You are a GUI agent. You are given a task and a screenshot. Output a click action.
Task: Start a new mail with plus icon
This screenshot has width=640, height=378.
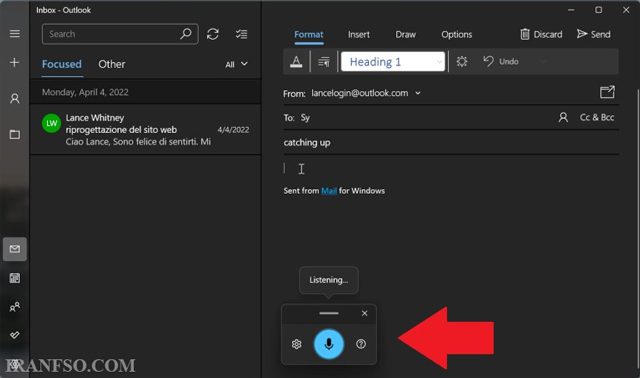click(x=15, y=62)
